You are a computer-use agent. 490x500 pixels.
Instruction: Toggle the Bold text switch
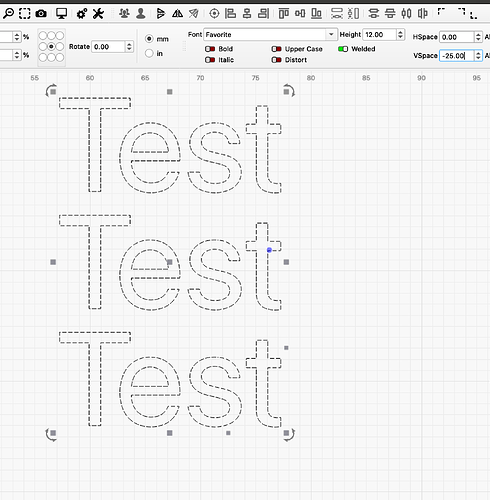coord(210,49)
